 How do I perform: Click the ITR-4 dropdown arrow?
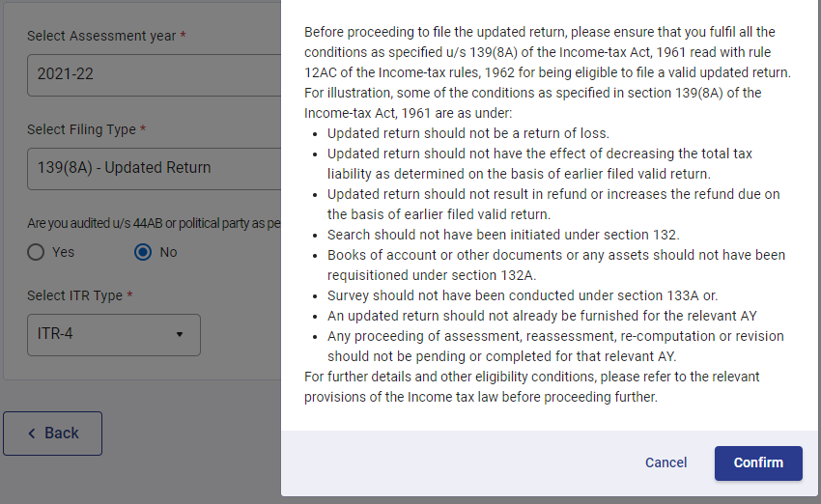pos(180,334)
